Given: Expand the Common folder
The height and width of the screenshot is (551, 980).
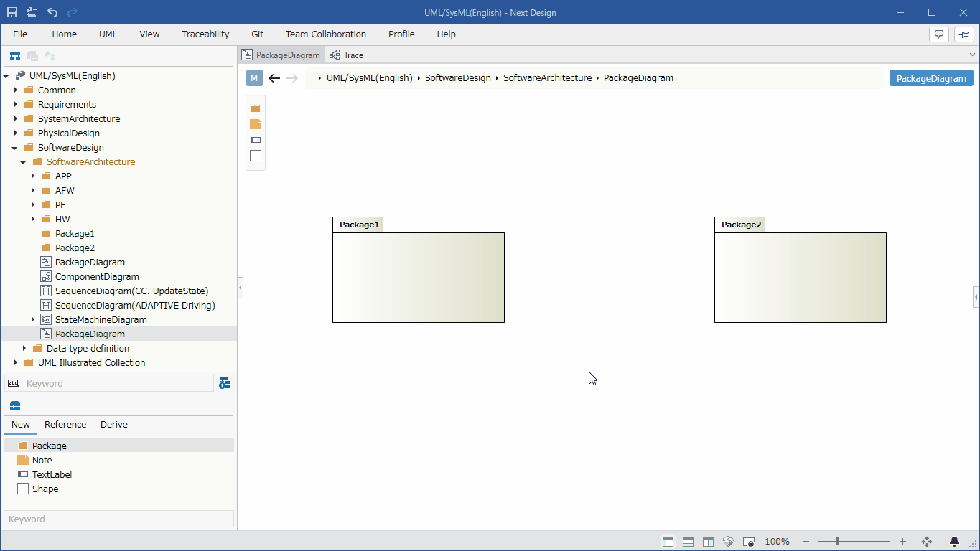Looking at the screenshot, I should point(16,90).
